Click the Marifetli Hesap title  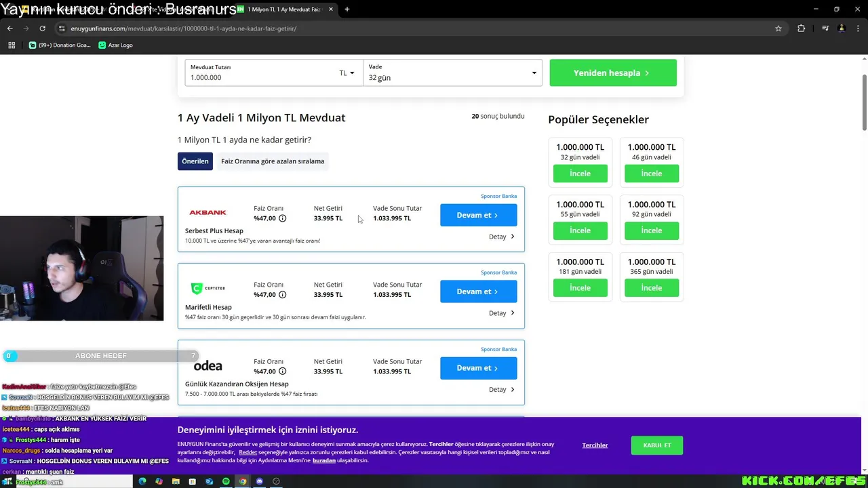pos(208,308)
